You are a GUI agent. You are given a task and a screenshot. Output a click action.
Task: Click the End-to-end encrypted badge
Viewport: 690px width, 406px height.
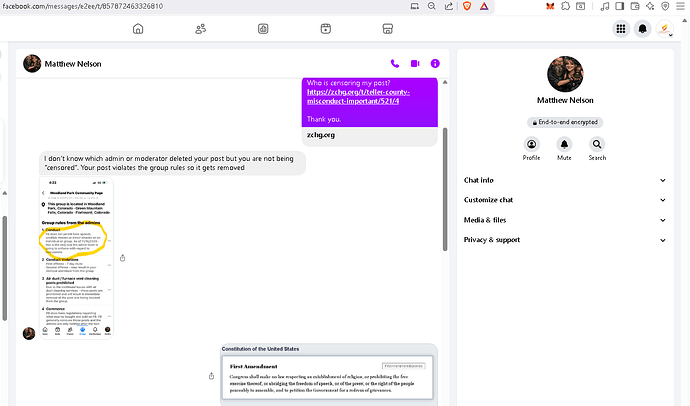[565, 122]
